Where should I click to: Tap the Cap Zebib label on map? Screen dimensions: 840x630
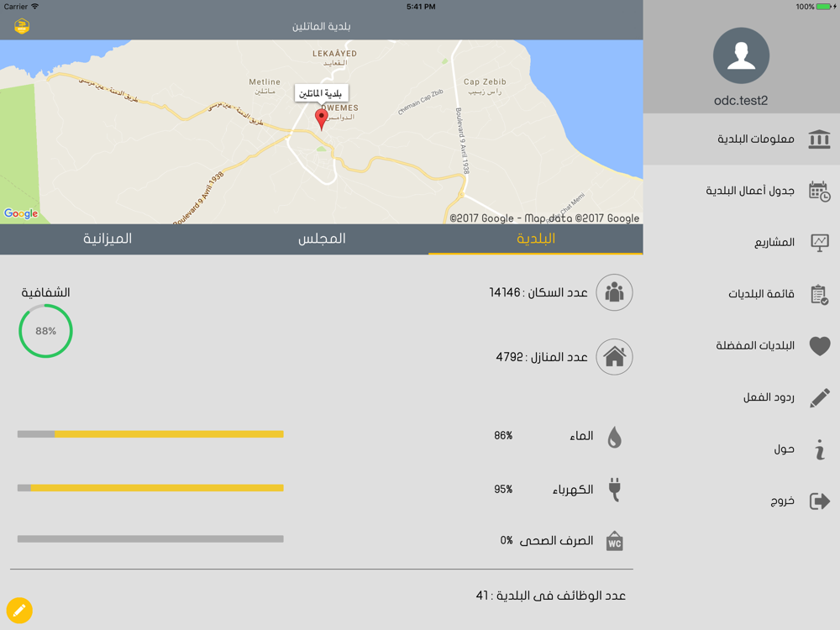click(485, 82)
